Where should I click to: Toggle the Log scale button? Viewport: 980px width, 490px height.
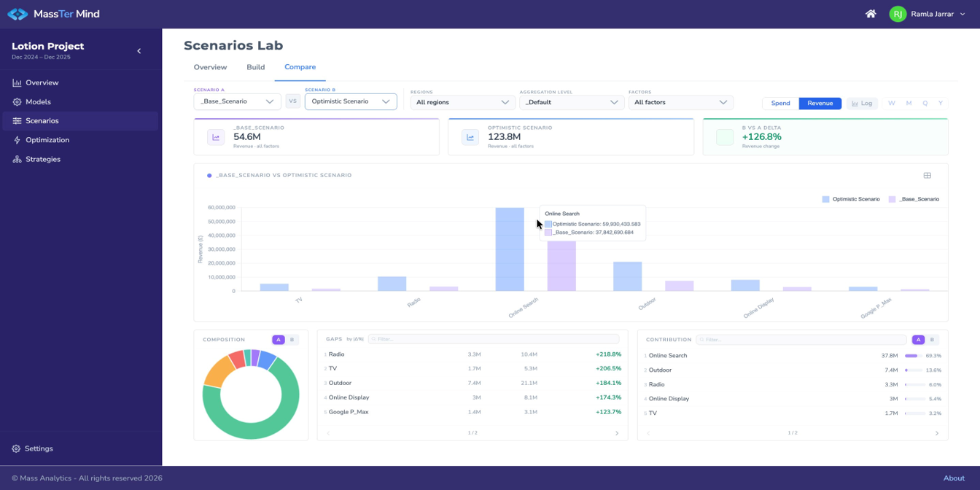[x=862, y=104]
